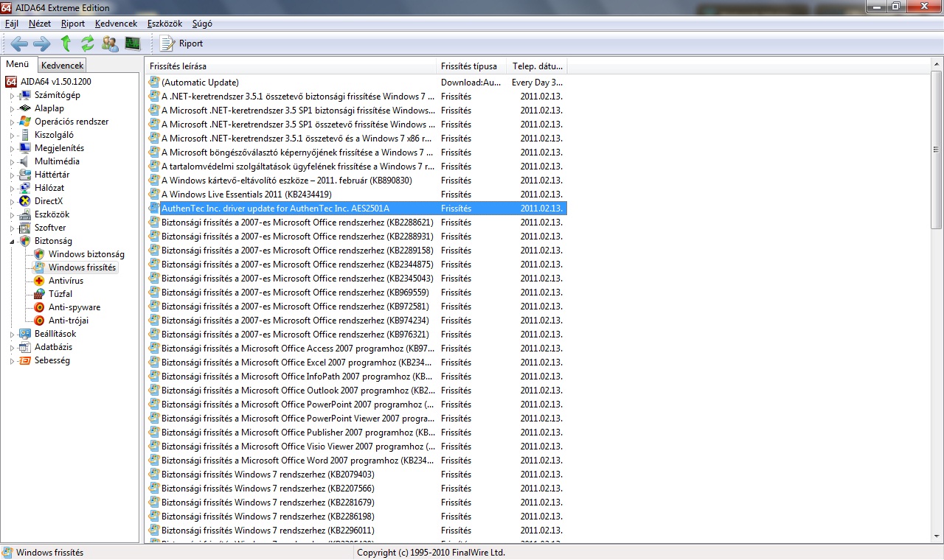Expand the Számítógép tree node
This screenshot has width=944, height=560.
(12, 96)
